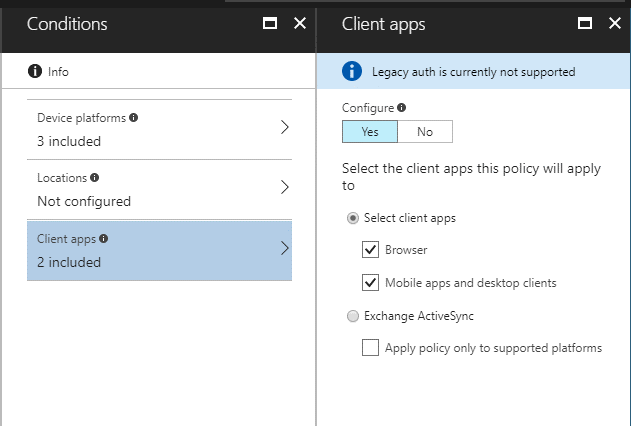Screen dimensions: 631x426
Task: Maximize the Client apps blade
Action: point(585,23)
